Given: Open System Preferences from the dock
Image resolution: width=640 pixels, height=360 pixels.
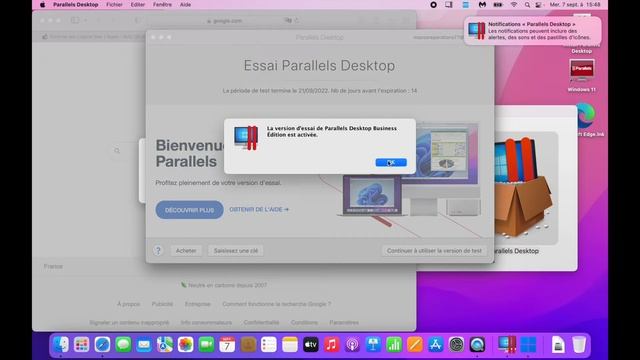Looking at the screenshot, I should click(x=456, y=345).
